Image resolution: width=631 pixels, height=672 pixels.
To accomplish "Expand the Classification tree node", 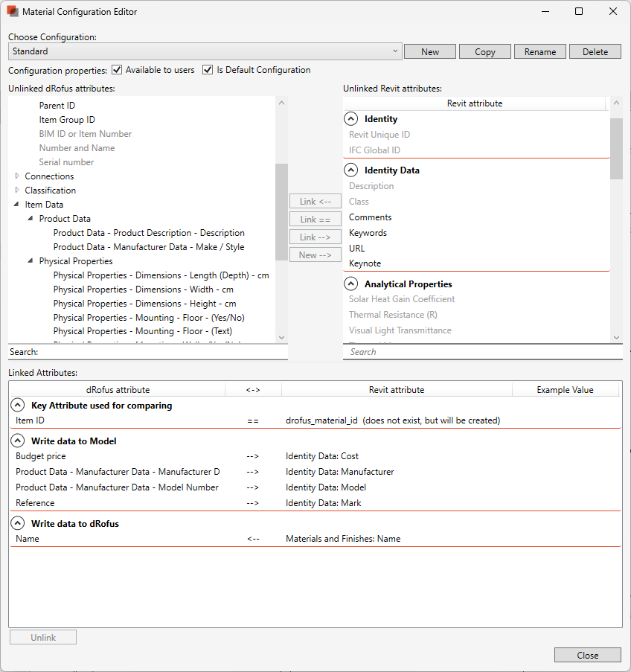I will (18, 191).
